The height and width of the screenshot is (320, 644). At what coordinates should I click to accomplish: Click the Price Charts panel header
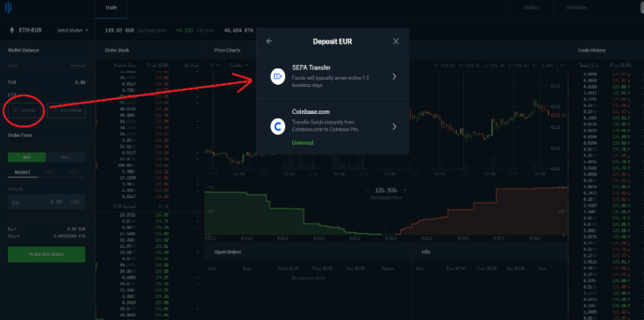point(227,50)
